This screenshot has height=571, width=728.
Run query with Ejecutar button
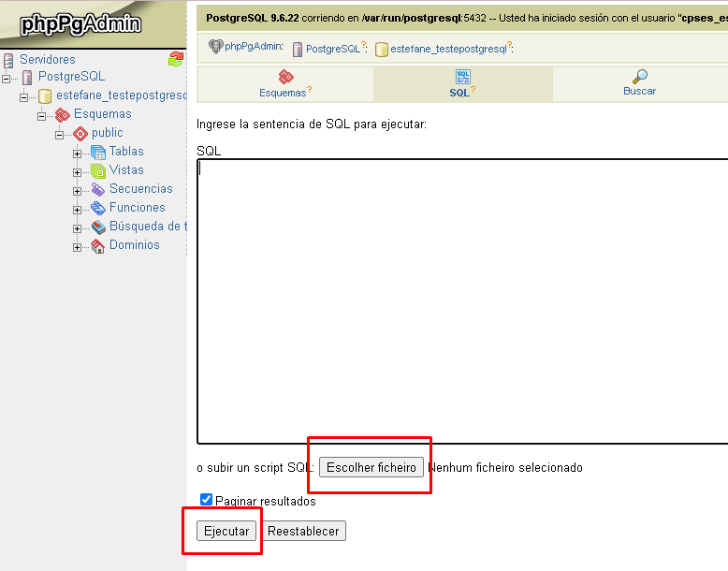(226, 531)
